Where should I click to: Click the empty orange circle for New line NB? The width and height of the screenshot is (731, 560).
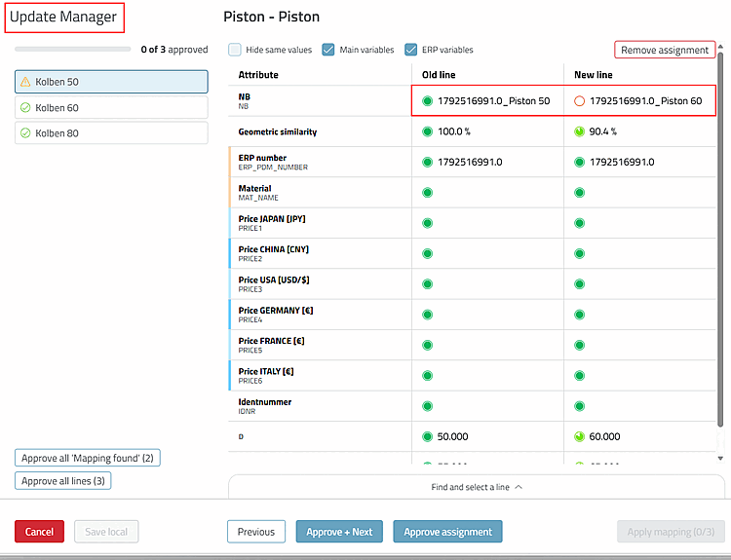(x=579, y=101)
